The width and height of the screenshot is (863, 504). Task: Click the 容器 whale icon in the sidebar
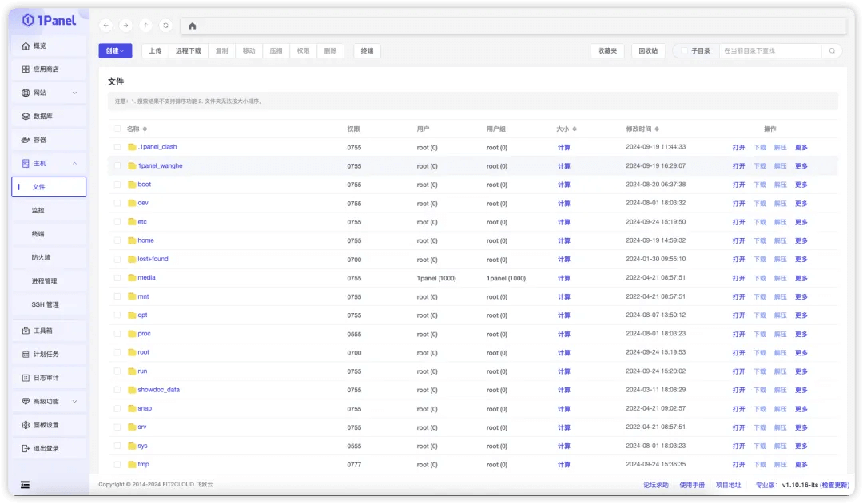26,140
